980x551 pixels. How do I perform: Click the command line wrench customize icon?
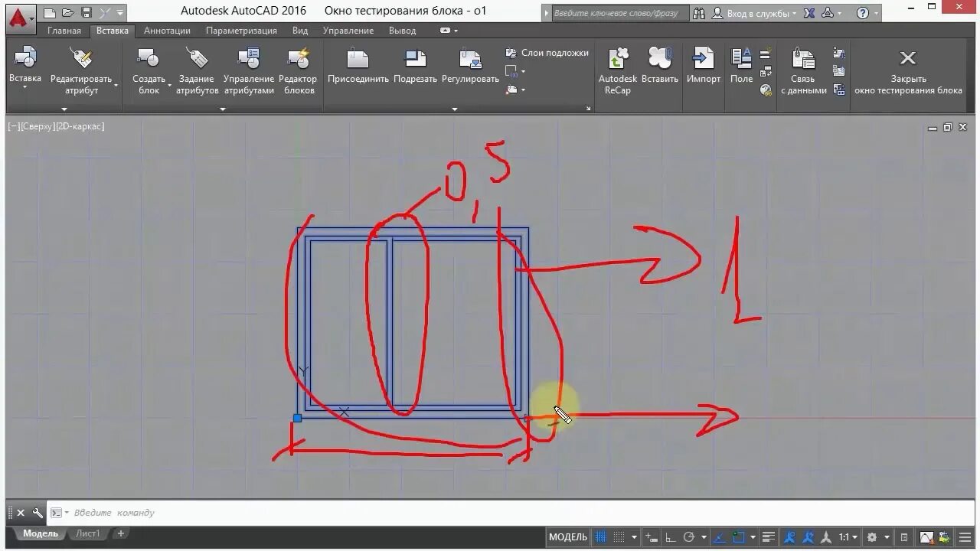(38, 512)
